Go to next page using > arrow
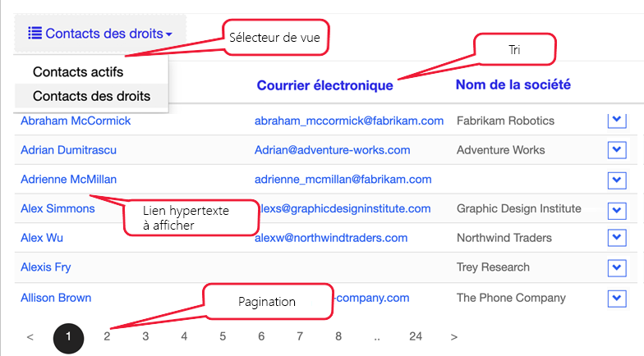 [453, 336]
